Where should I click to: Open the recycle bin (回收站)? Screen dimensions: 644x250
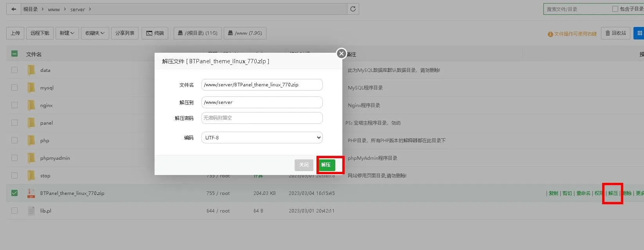[x=615, y=33]
